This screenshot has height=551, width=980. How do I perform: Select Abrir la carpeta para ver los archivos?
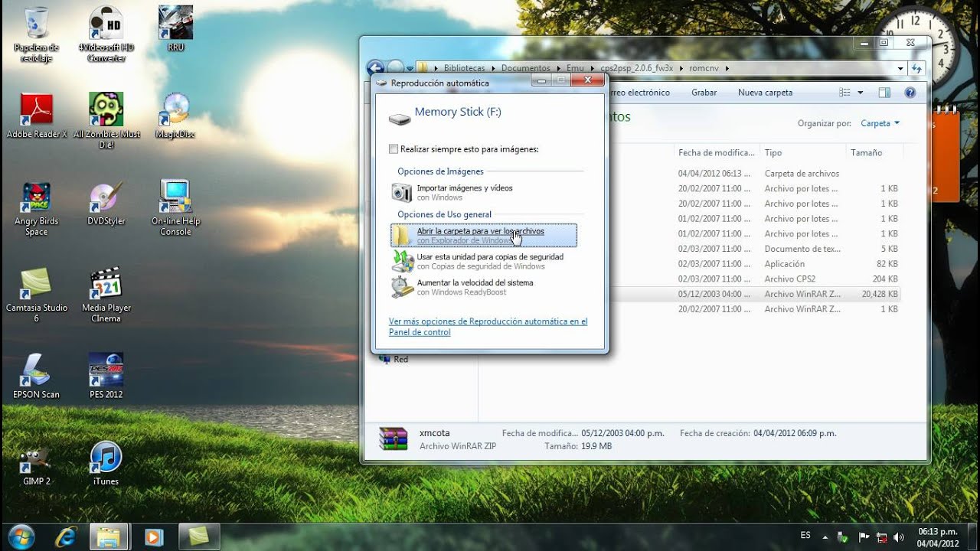(484, 236)
